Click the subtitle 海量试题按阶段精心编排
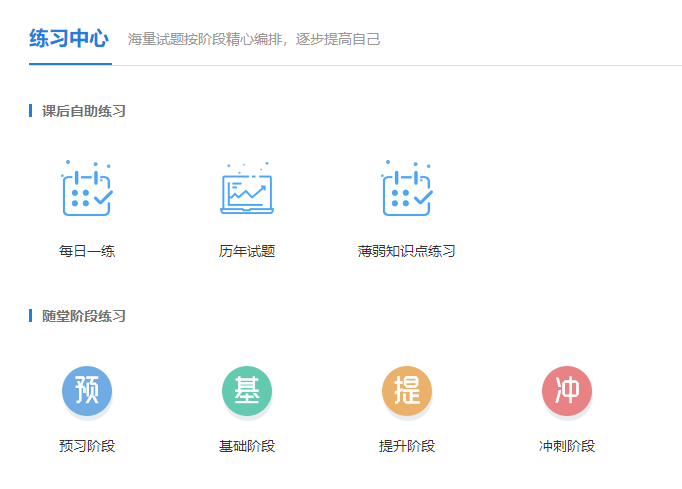The height and width of the screenshot is (489, 682). point(254,40)
